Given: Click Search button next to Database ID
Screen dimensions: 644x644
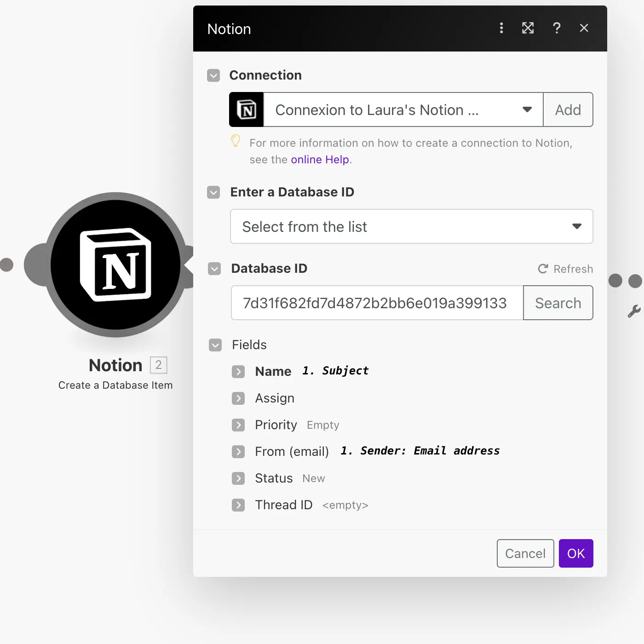Looking at the screenshot, I should (558, 303).
